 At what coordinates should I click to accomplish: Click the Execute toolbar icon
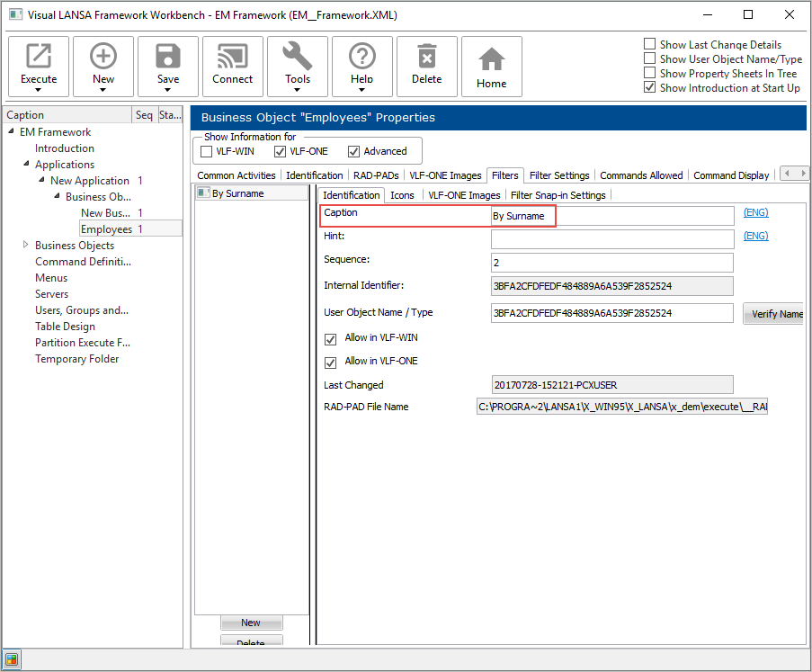point(39,58)
